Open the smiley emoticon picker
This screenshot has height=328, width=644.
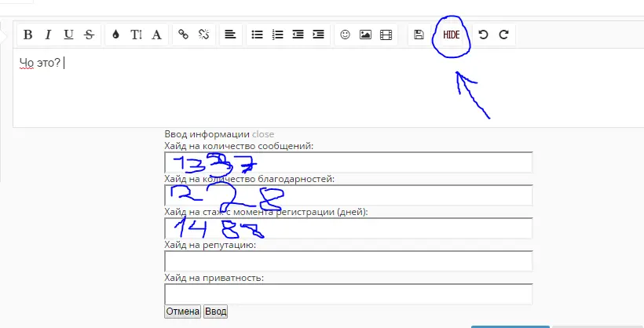coord(345,35)
